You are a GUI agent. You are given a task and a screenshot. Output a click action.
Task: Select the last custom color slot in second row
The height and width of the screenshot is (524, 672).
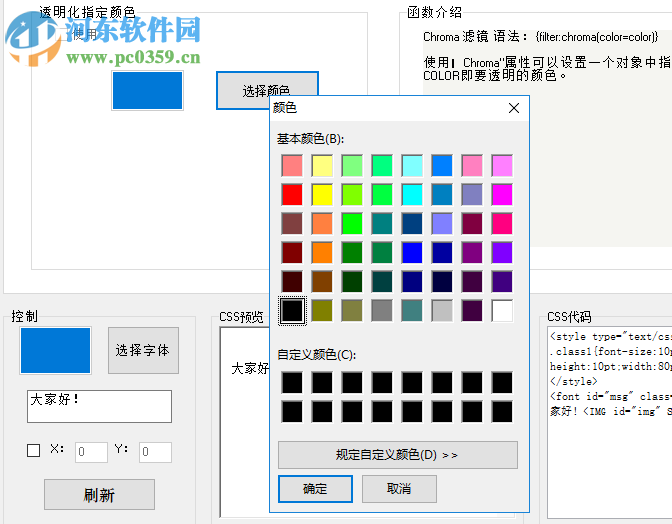click(502, 412)
